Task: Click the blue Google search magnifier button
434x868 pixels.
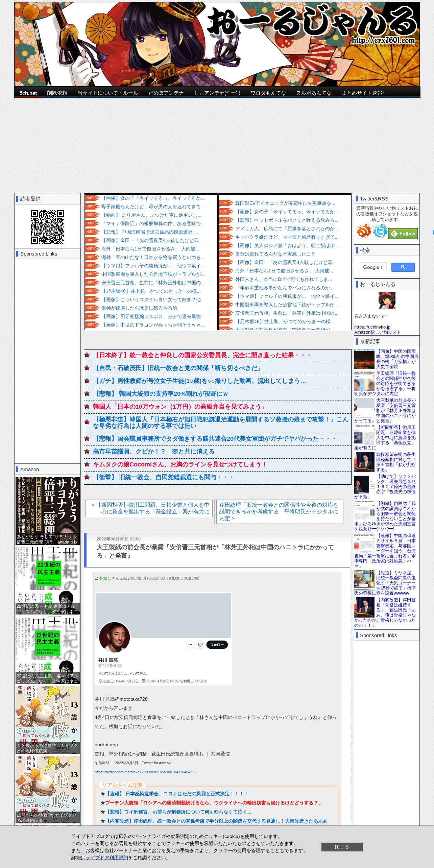Action: click(403, 267)
